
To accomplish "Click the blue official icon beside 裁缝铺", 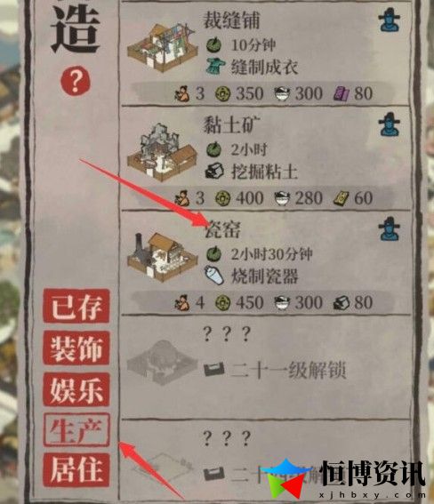I will point(390,20).
